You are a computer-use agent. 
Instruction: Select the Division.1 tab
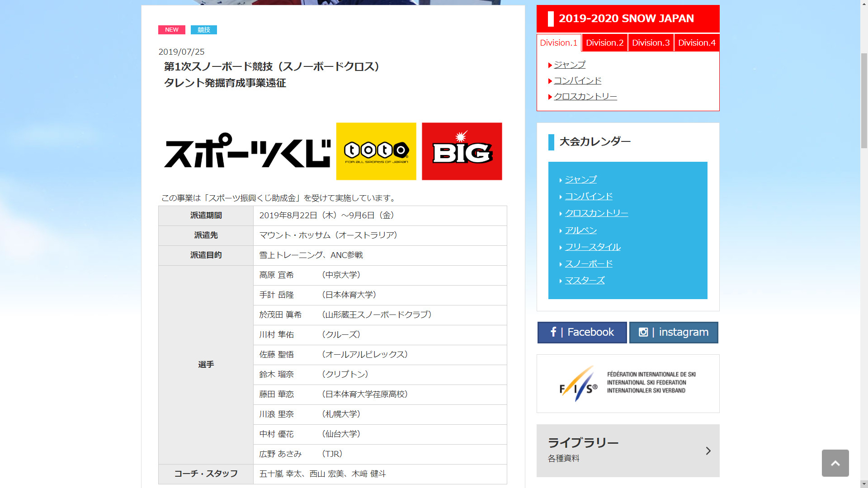[559, 42]
